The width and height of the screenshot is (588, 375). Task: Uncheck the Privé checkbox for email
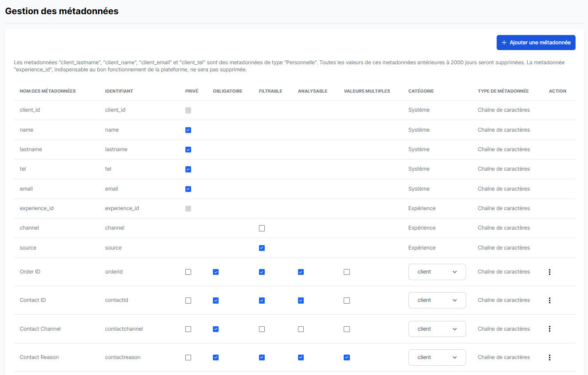[x=188, y=189]
